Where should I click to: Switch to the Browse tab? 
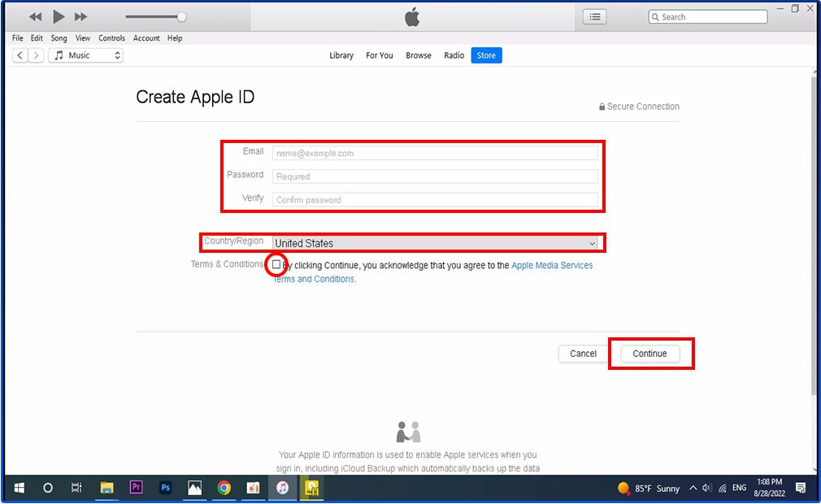click(419, 55)
